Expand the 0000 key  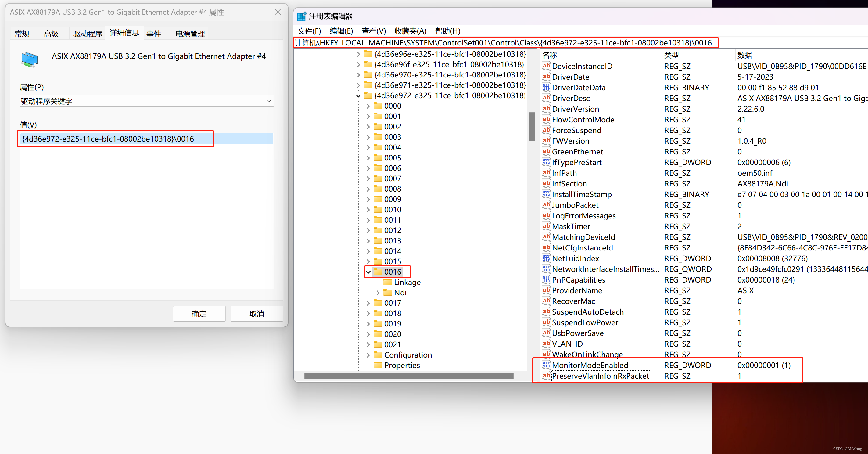pos(368,106)
